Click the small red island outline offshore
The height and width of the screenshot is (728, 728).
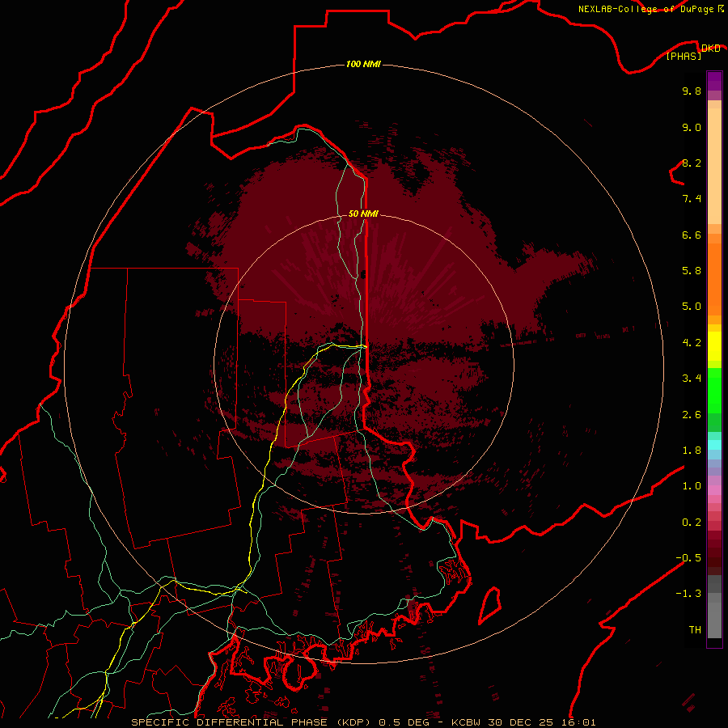(490, 605)
